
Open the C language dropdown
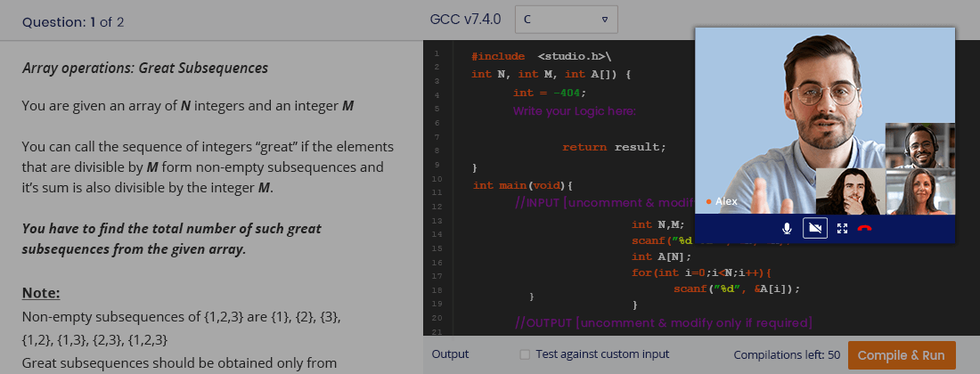pyautogui.click(x=567, y=20)
